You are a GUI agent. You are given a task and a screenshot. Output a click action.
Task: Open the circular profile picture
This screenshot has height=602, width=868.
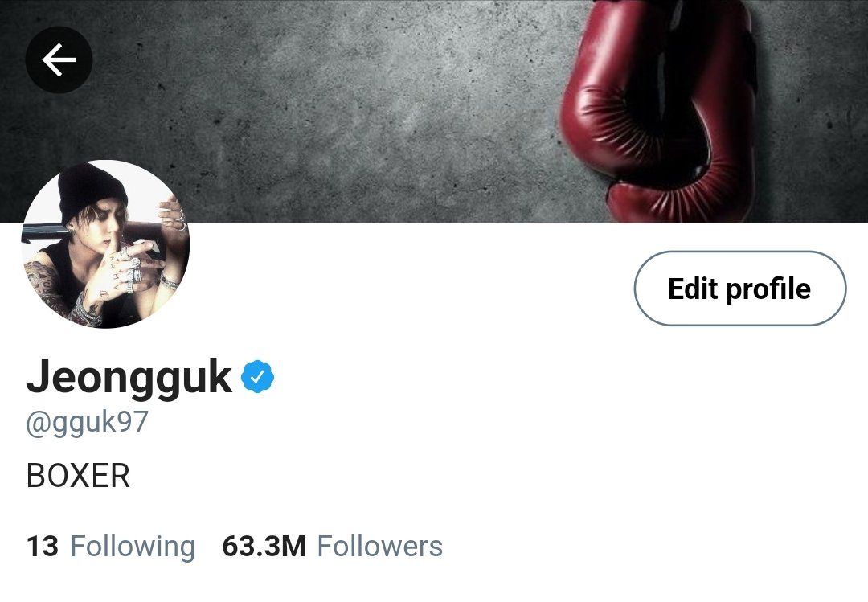pyautogui.click(x=105, y=244)
